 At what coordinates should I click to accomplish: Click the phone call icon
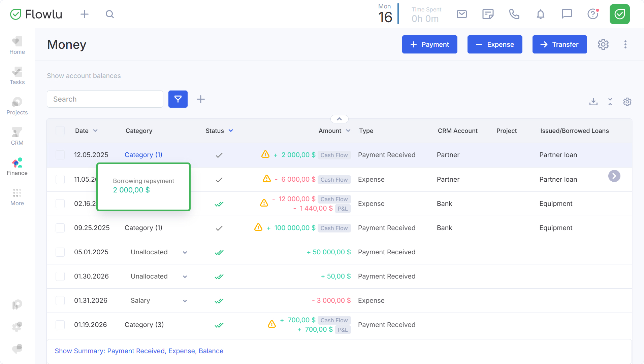[514, 14]
